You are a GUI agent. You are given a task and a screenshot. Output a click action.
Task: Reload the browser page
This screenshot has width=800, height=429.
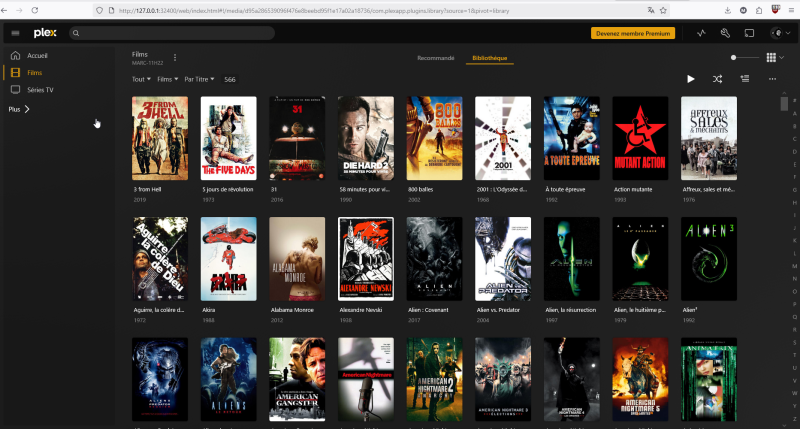point(35,10)
